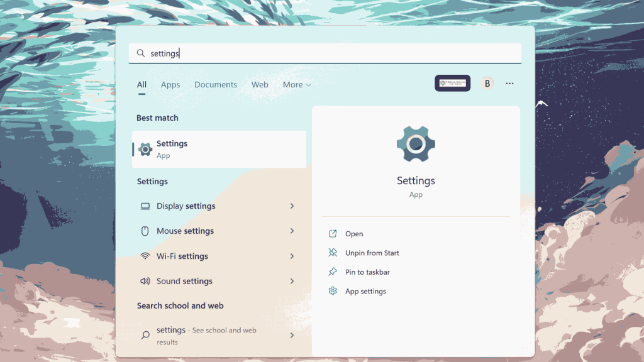Open the Settings App best match result
The height and width of the screenshot is (362, 644).
coord(219,149)
